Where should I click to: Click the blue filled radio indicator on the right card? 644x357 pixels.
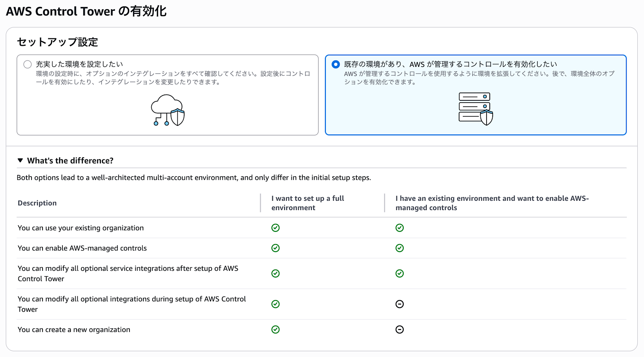(336, 64)
